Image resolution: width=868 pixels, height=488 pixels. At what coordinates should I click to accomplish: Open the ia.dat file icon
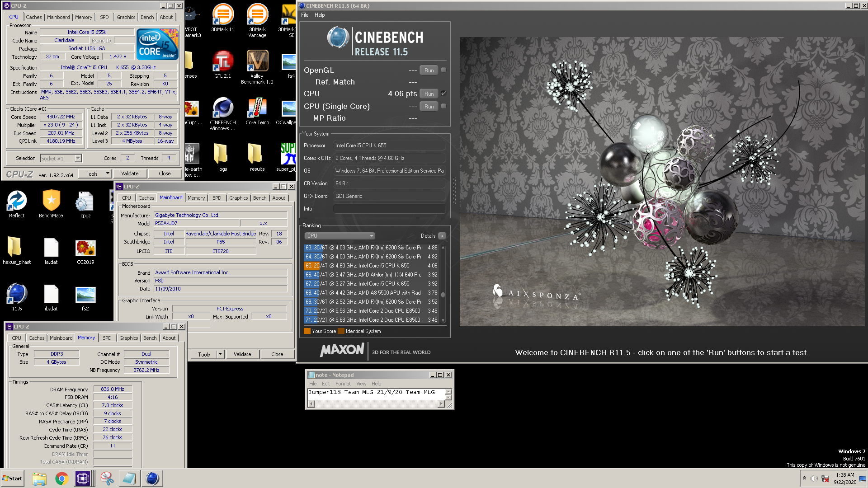(51, 251)
